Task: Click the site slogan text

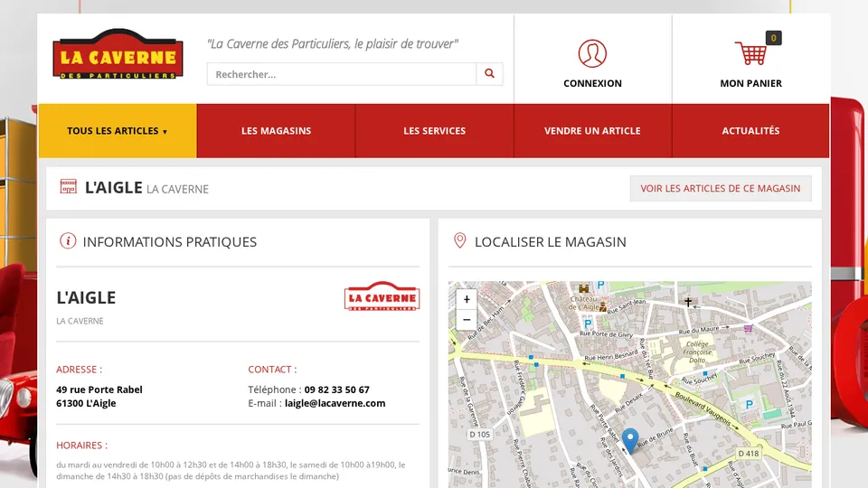Action: pyautogui.click(x=332, y=43)
